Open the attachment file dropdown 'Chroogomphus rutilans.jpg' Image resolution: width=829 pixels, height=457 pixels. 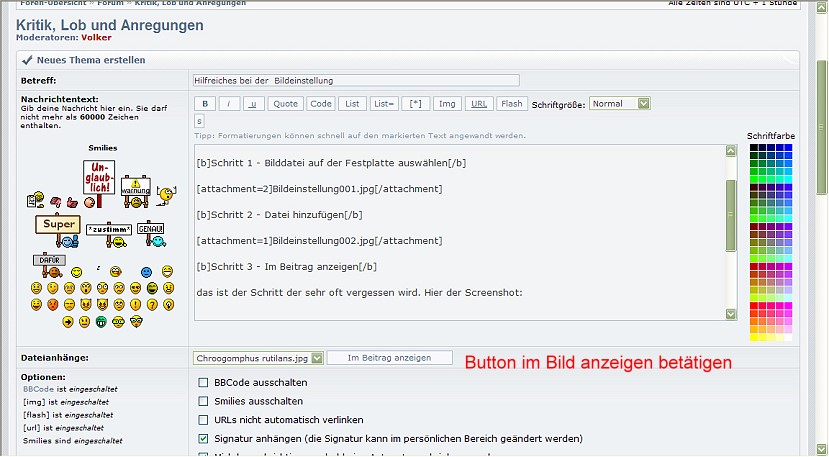coord(258,358)
